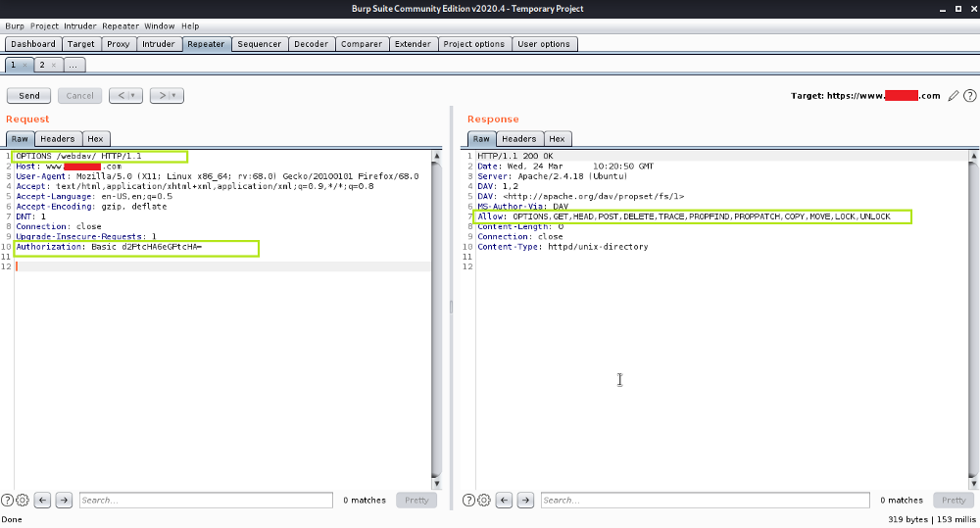Select Response Hex view tab
Image resolution: width=980 pixels, height=528 pixels.
(557, 139)
